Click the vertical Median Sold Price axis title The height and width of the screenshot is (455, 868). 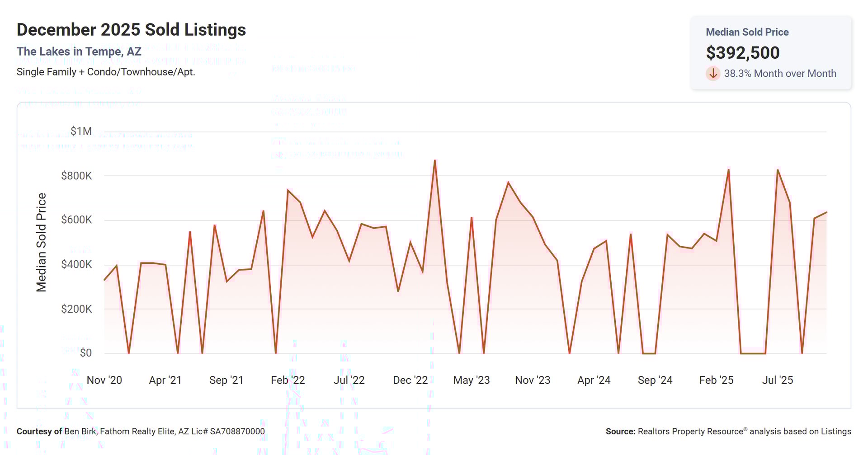(x=41, y=242)
